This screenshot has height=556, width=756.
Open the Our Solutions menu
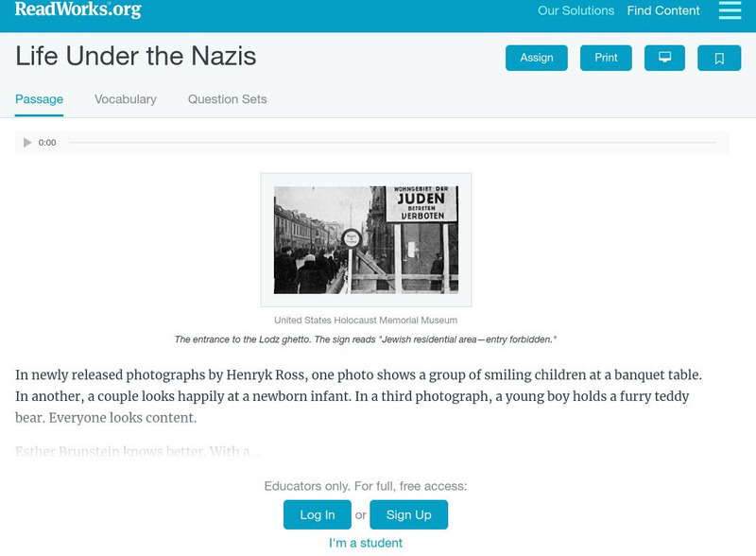tap(575, 11)
